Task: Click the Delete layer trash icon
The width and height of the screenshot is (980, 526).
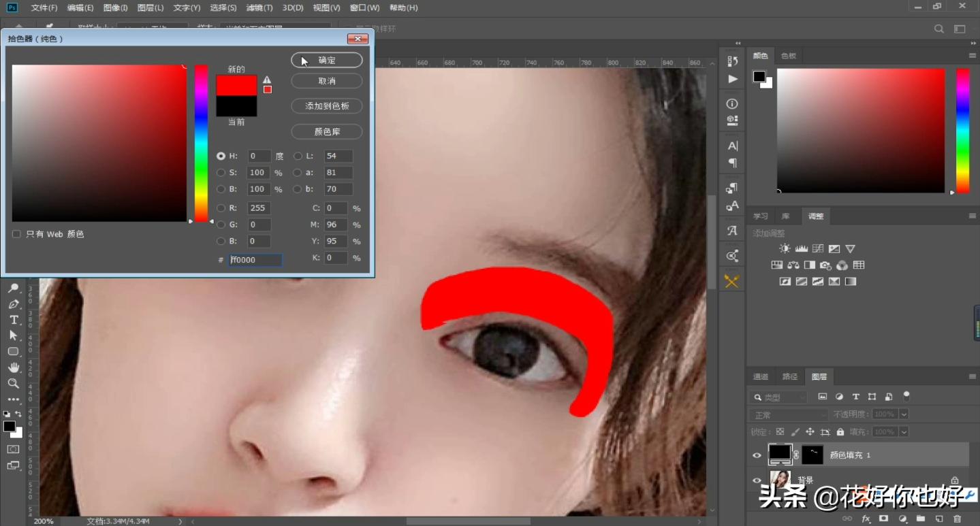Action: pyautogui.click(x=958, y=519)
